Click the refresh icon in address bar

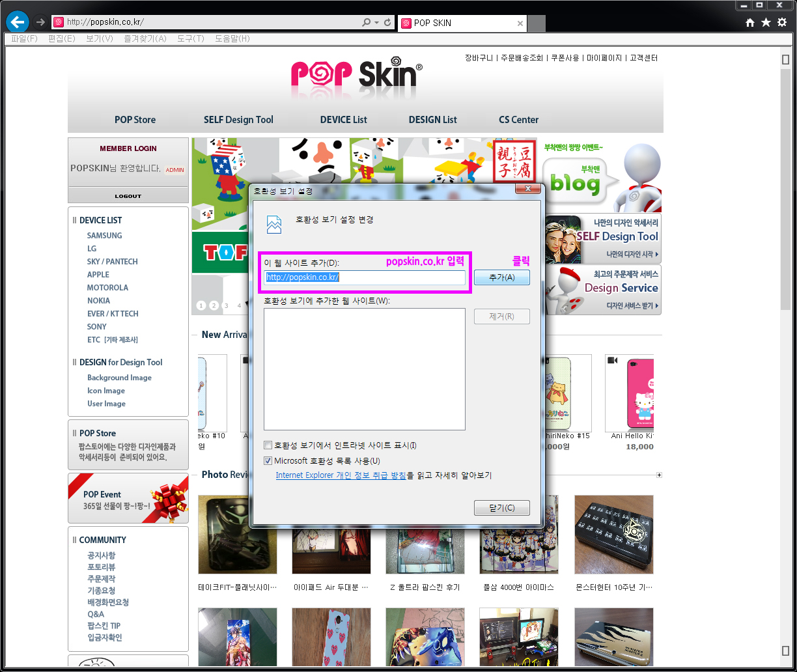pyautogui.click(x=387, y=22)
